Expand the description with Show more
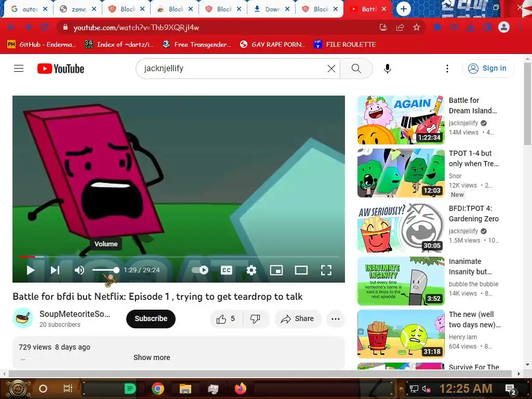This screenshot has width=532, height=399. point(152,357)
